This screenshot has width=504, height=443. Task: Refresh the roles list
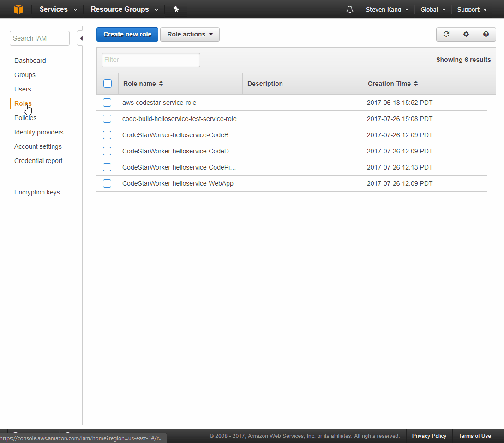446,34
